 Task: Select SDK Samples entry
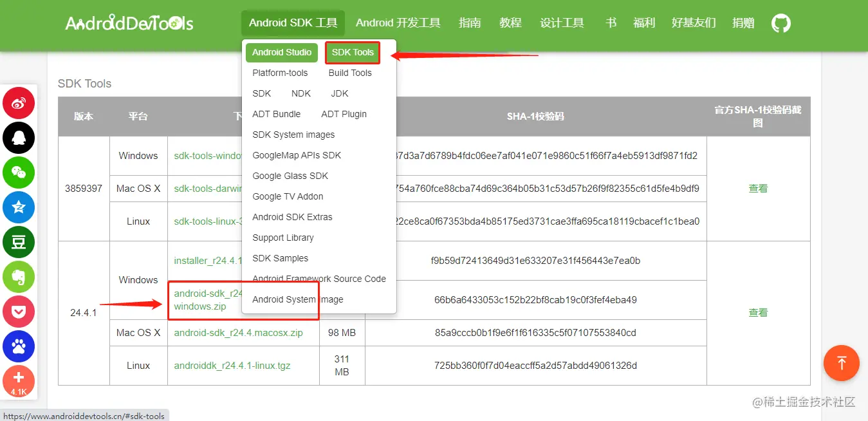[x=281, y=258]
